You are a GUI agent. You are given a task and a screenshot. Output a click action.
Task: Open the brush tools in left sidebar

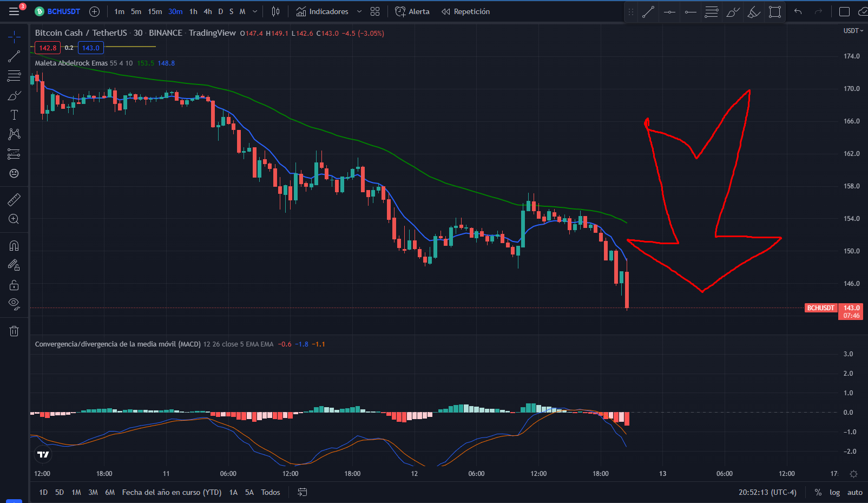[x=14, y=95]
